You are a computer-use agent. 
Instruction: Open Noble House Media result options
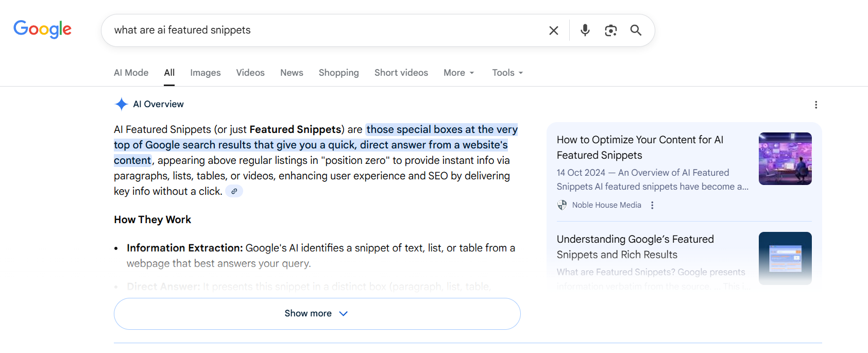point(652,205)
